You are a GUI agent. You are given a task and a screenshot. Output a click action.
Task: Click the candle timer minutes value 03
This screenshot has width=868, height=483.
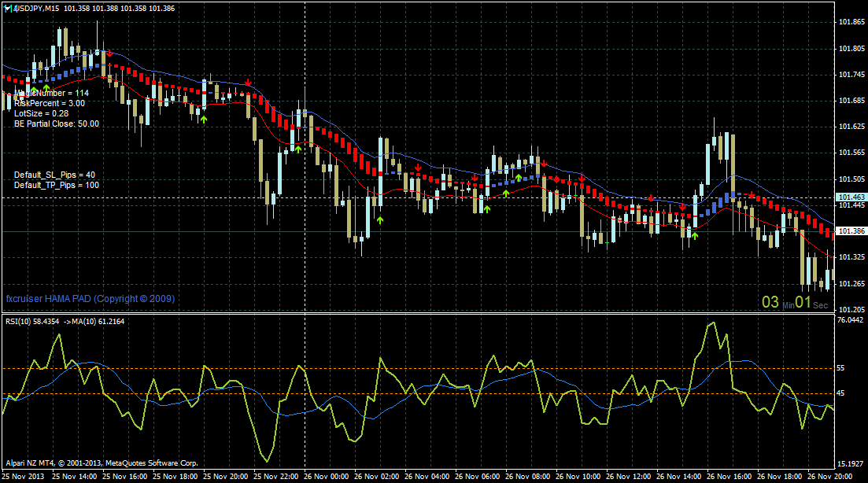770,302
